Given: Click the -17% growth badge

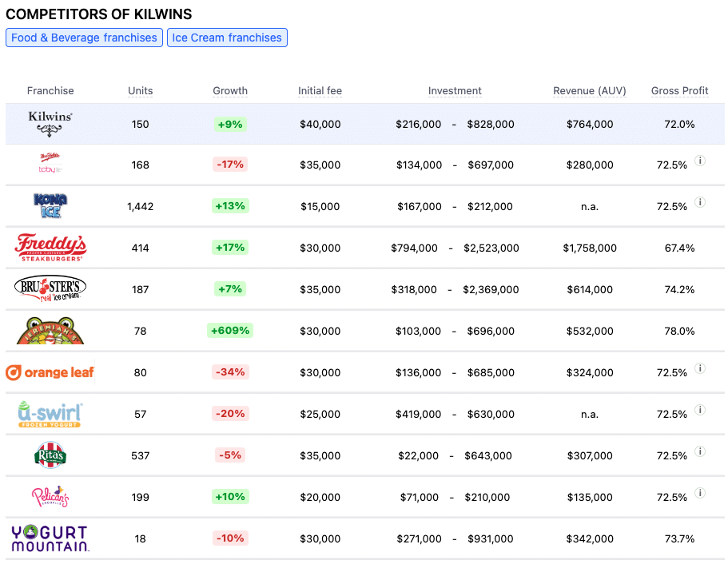Looking at the screenshot, I should pos(230,165).
